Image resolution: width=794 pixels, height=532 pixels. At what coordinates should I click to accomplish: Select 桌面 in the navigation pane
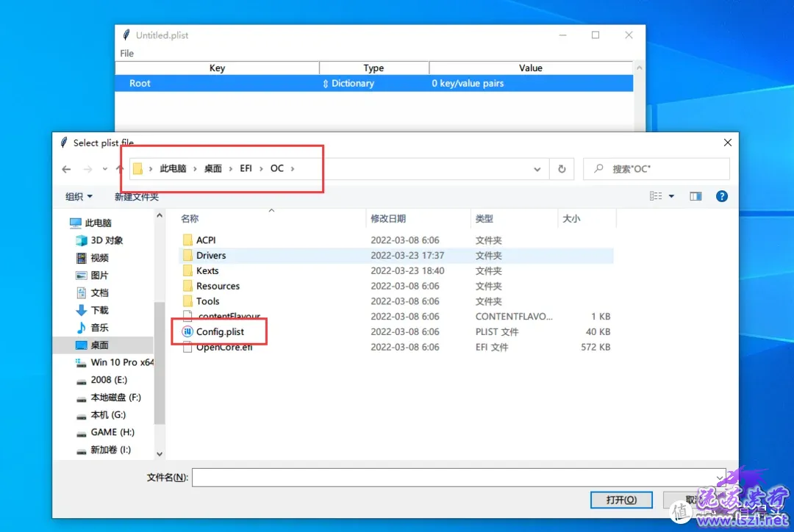coord(104,345)
